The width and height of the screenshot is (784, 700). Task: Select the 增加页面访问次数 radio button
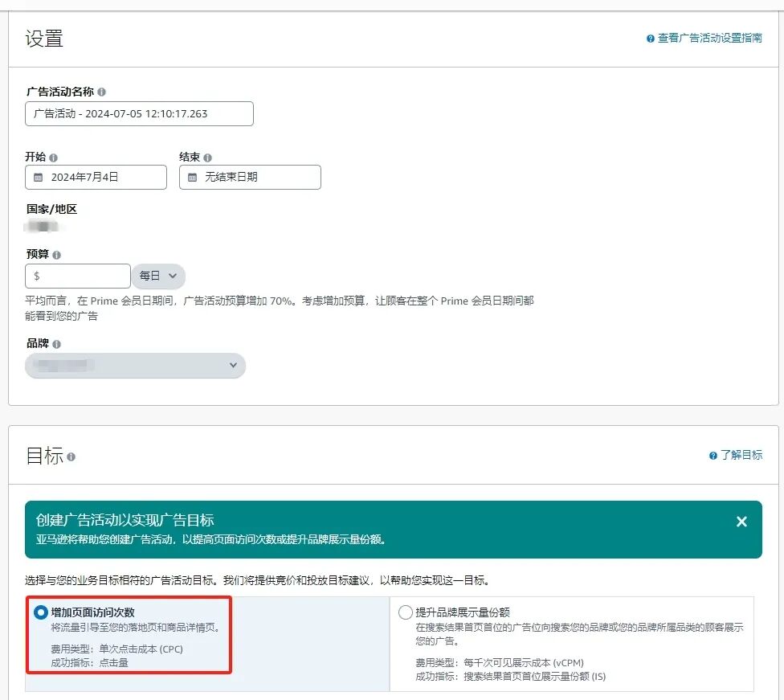pos(41,612)
